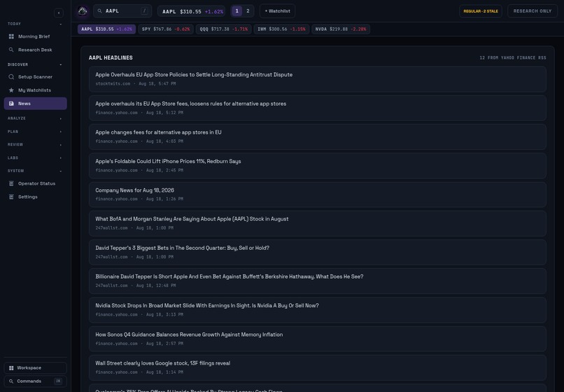Open Wall Street loves Google stock headline
The width and height of the screenshot is (564, 392).
click(317, 368)
